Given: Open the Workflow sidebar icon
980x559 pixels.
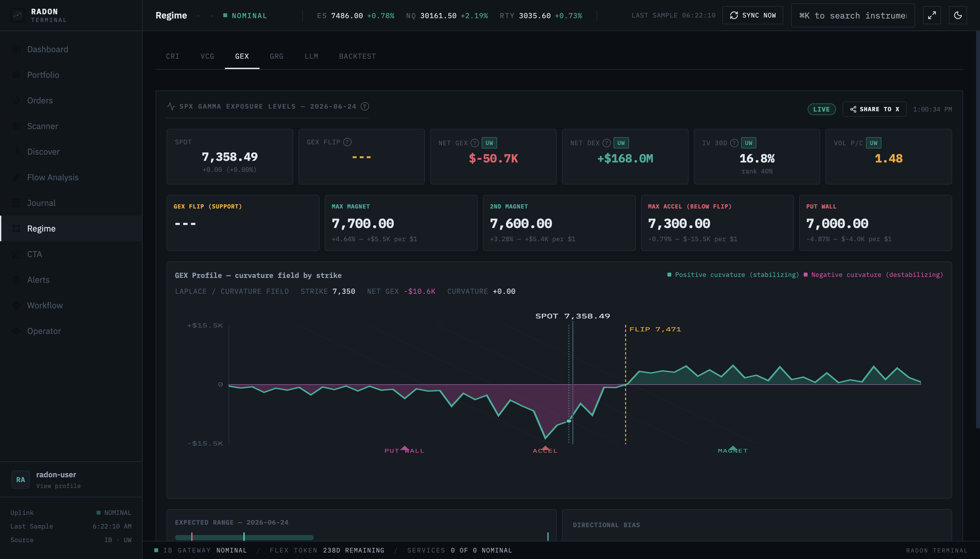Looking at the screenshot, I should (x=16, y=305).
